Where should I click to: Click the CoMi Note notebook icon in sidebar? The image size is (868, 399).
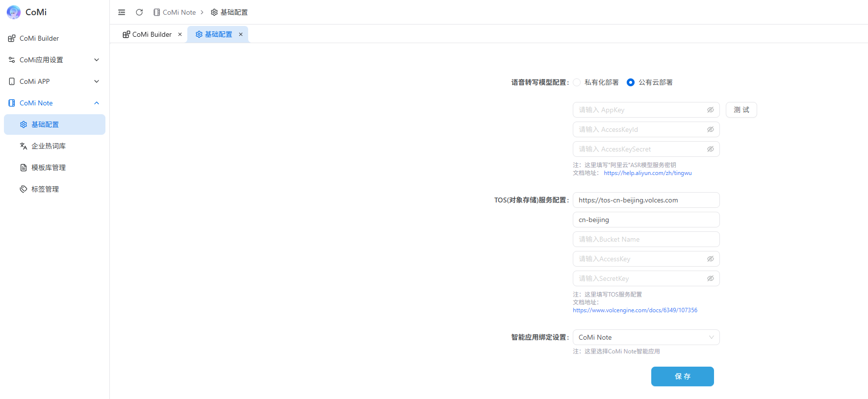point(12,103)
